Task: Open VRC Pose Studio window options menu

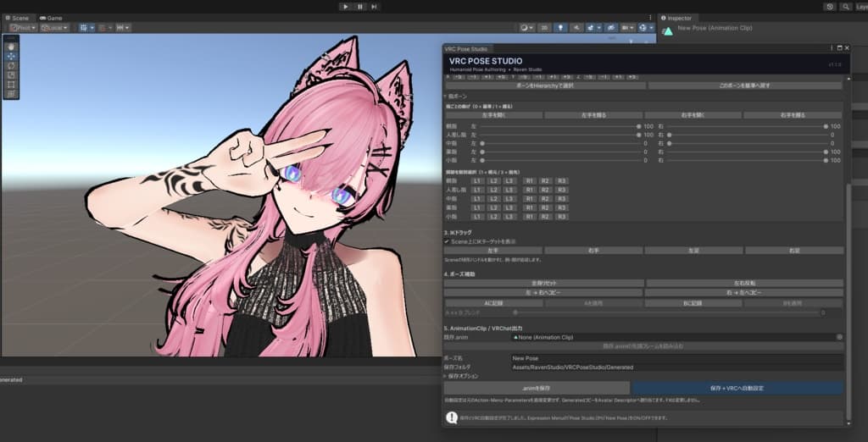Action: [x=832, y=48]
